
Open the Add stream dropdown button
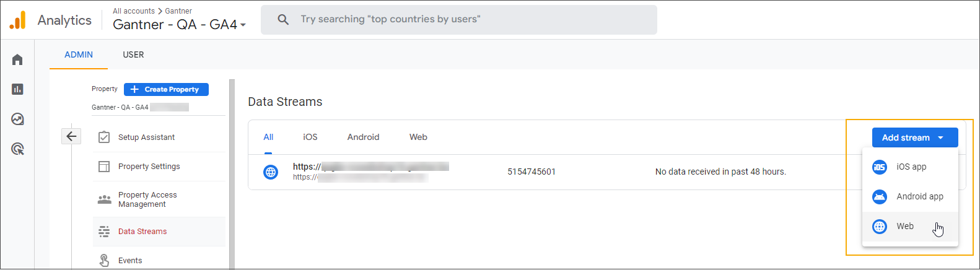[915, 137]
